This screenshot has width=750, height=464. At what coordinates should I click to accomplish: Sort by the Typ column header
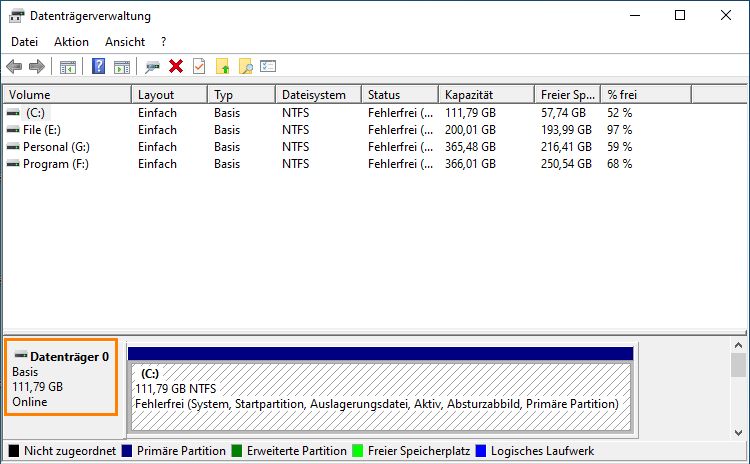pos(242,95)
